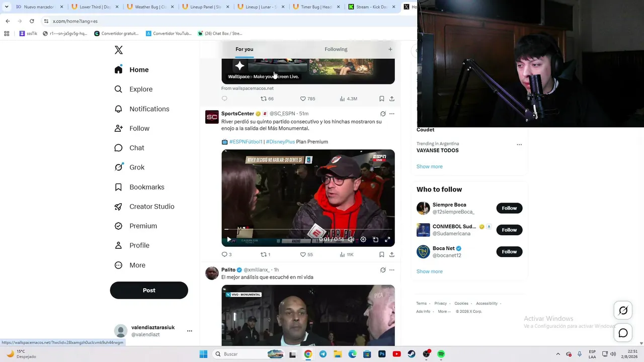Open Chat in the X sidebar
The height and width of the screenshot is (362, 644).
(129, 148)
